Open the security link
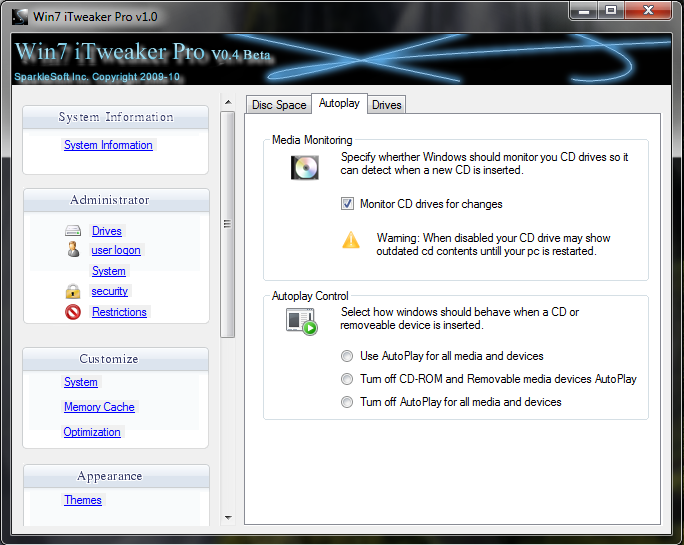 pos(109,291)
